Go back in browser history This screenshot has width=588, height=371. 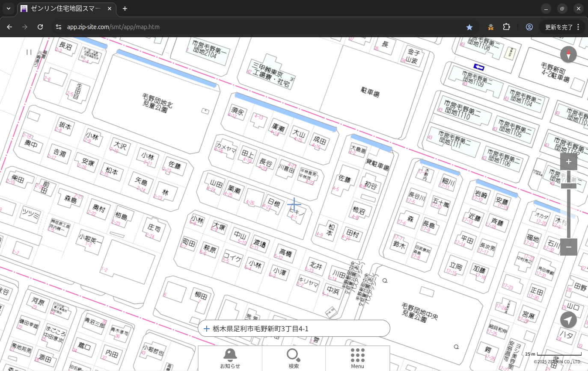tap(9, 27)
